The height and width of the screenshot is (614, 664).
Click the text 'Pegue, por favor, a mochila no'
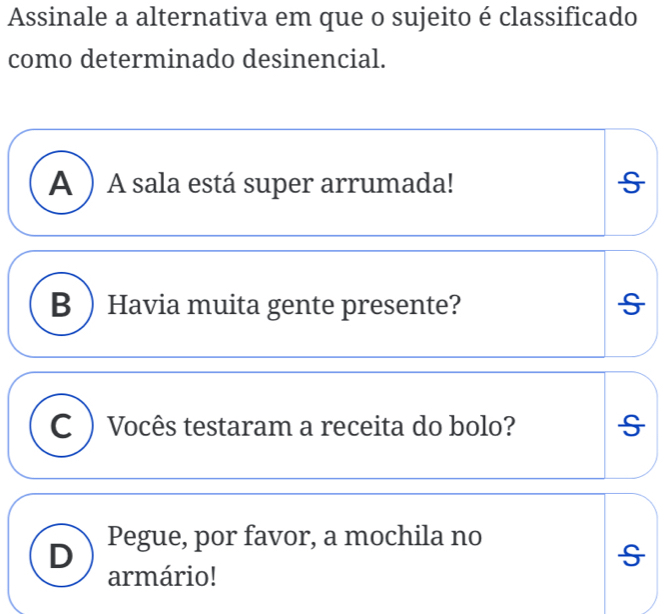pos(295,537)
